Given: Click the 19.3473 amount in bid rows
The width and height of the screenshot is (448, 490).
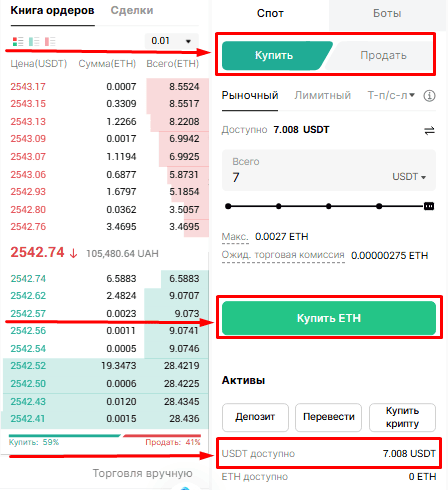Looking at the screenshot, I should (119, 366).
